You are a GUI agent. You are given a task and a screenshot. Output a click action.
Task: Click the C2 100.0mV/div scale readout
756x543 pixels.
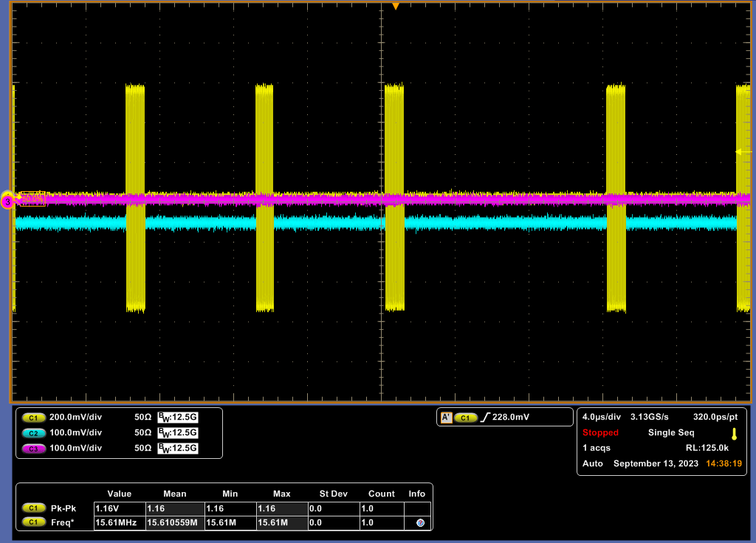[76, 432]
